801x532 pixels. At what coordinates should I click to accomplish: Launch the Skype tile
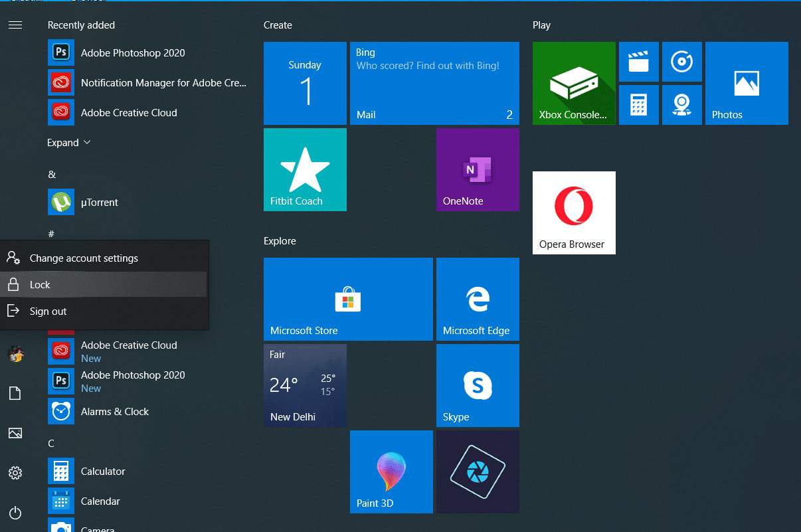coord(478,385)
